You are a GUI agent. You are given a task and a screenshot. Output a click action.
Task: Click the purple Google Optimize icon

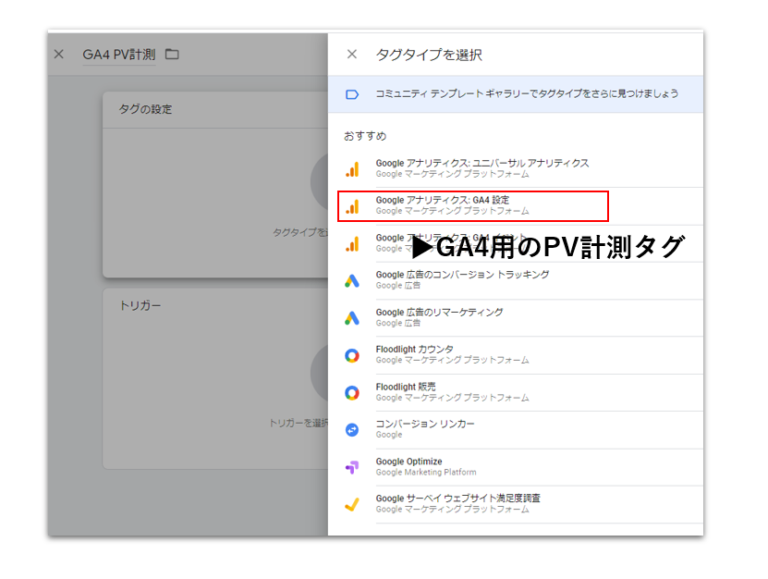352,467
